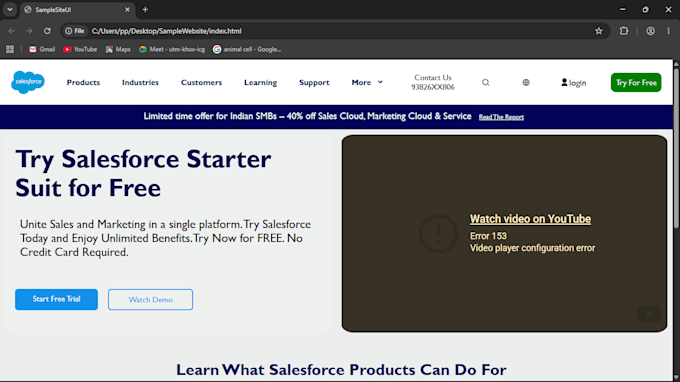Expand the More navigation dropdown

(367, 82)
